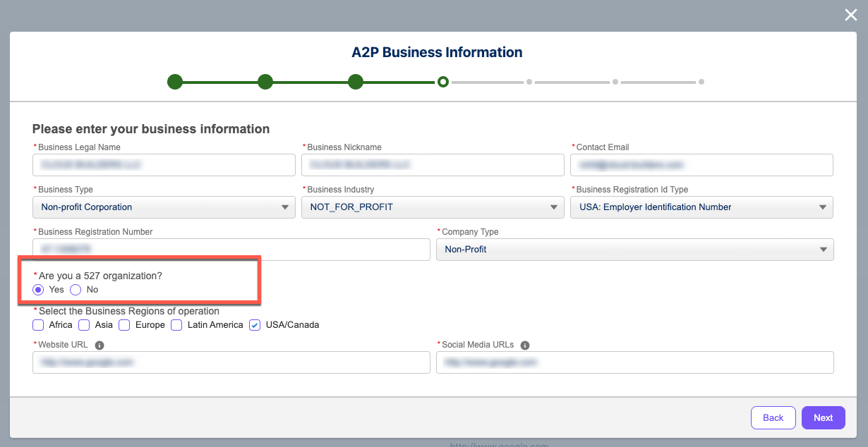Select No for 527 organization

(x=76, y=290)
